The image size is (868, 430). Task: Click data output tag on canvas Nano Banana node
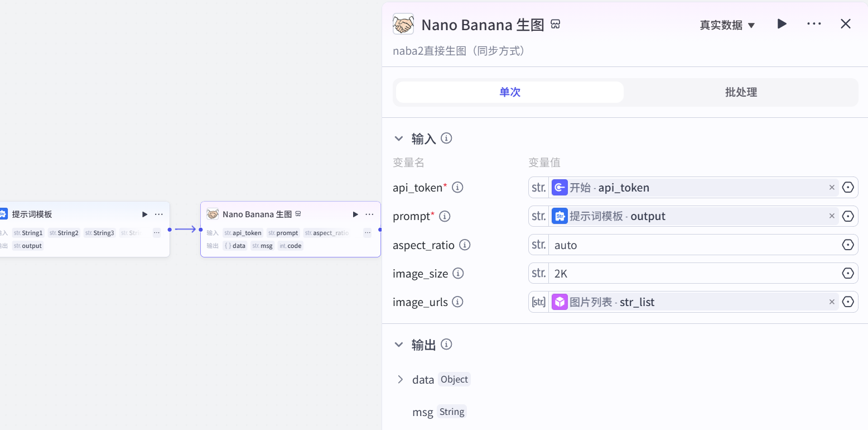coord(235,246)
